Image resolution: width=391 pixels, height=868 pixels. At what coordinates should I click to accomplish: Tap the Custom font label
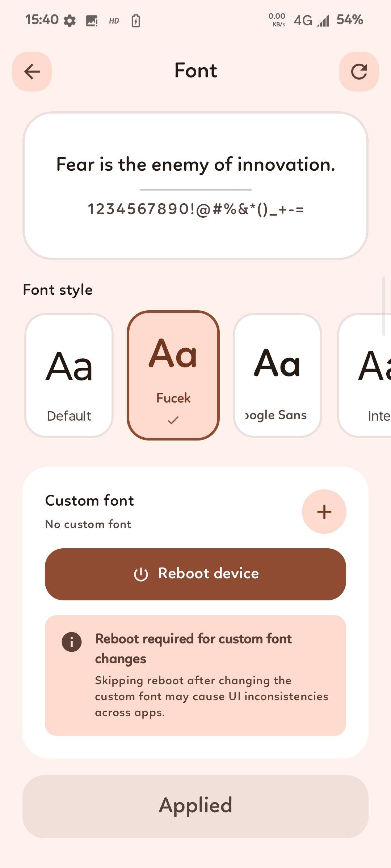[x=89, y=501]
